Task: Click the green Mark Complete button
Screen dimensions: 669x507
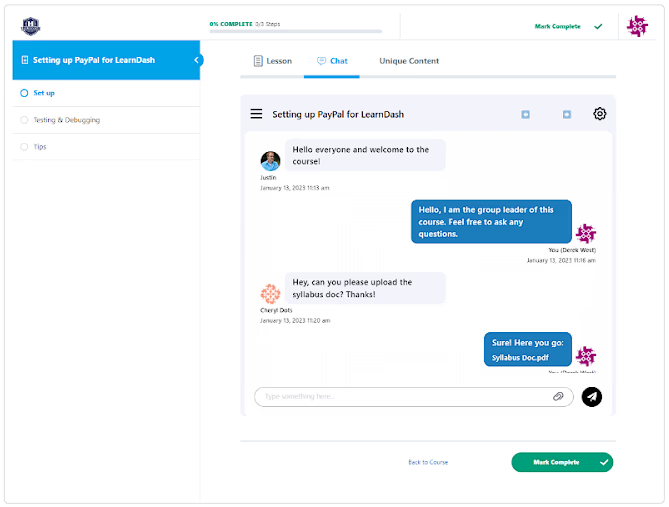Action: [x=562, y=462]
